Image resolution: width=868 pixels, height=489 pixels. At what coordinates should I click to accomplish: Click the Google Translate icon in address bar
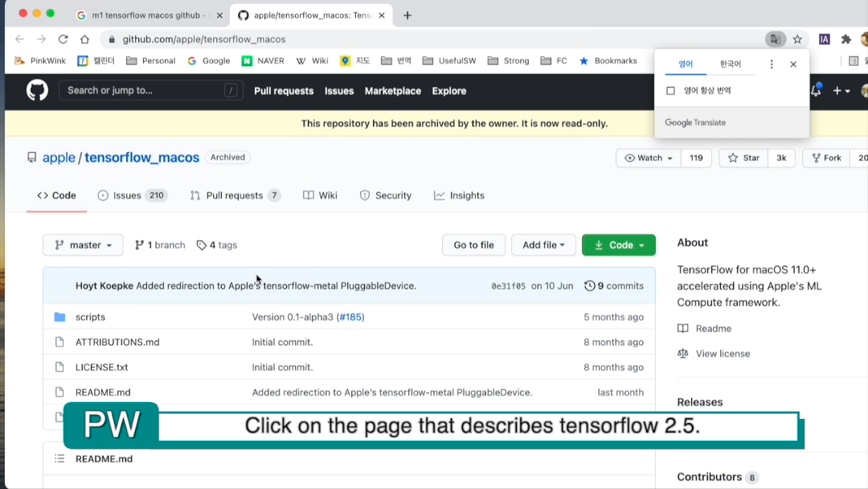(x=776, y=39)
